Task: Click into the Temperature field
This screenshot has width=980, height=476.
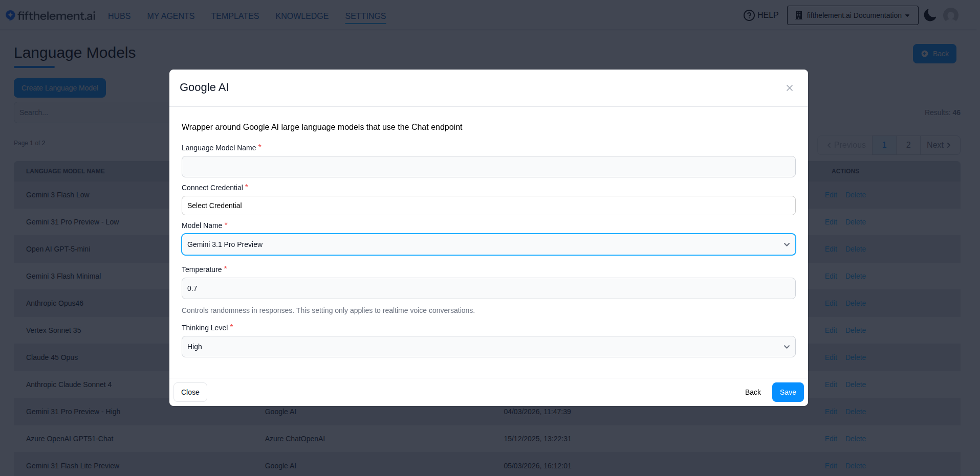Action: [488, 288]
